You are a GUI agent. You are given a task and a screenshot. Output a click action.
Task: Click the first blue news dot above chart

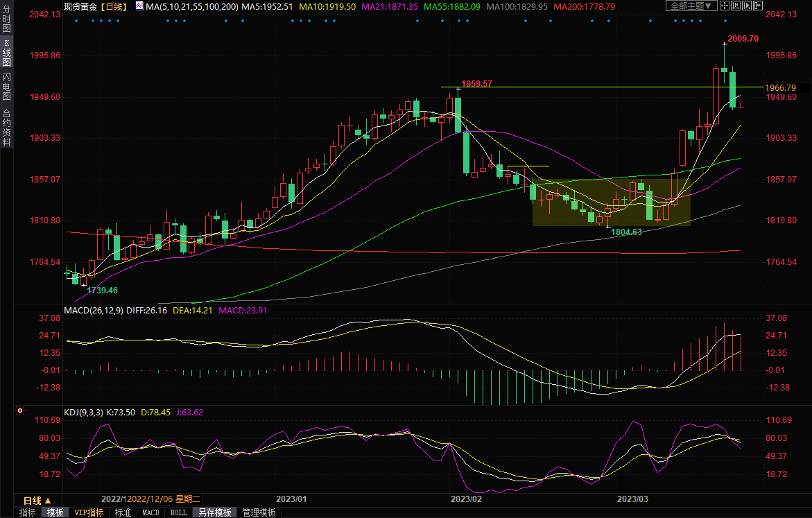pyautogui.click(x=76, y=20)
